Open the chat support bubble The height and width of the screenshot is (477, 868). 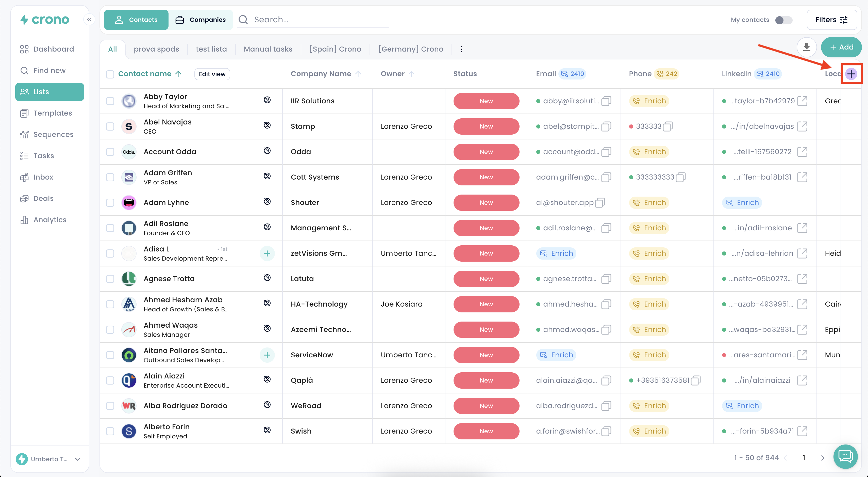click(845, 456)
